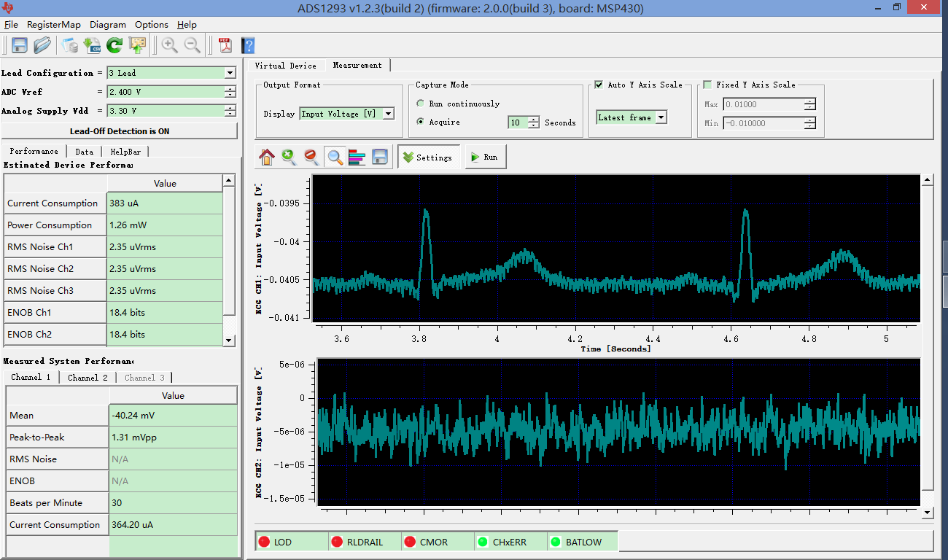Increase the Acquire seconds stepper
This screenshot has width=948, height=560.
534,120
